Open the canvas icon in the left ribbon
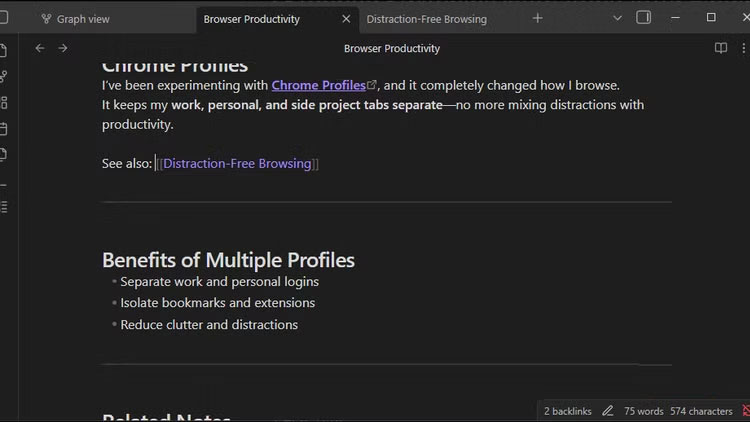The image size is (750, 422). click(x=4, y=102)
